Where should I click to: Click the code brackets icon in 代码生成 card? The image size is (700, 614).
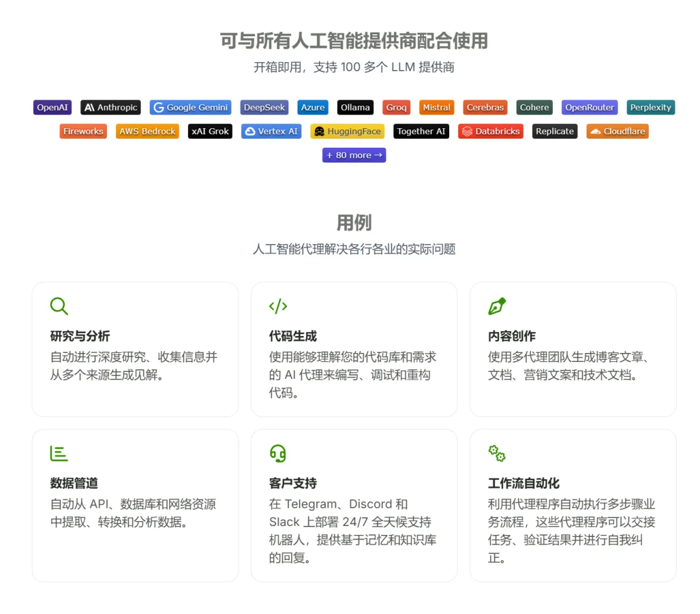point(278,306)
